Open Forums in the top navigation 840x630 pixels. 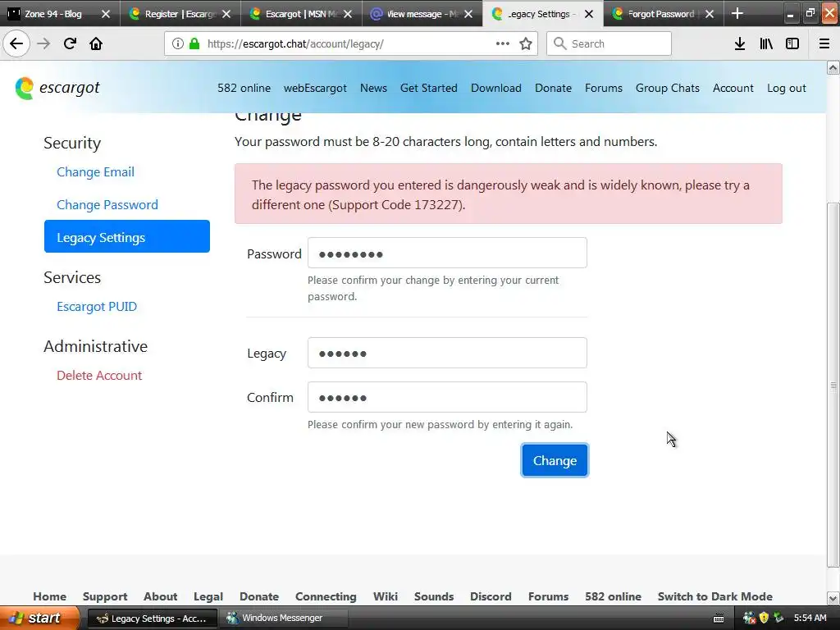click(x=603, y=88)
